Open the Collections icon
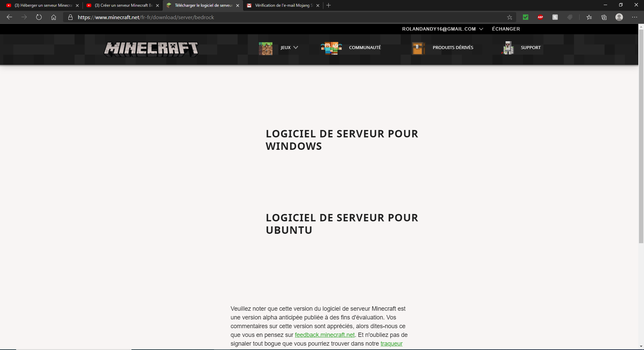This screenshot has width=644, height=350. click(x=604, y=17)
